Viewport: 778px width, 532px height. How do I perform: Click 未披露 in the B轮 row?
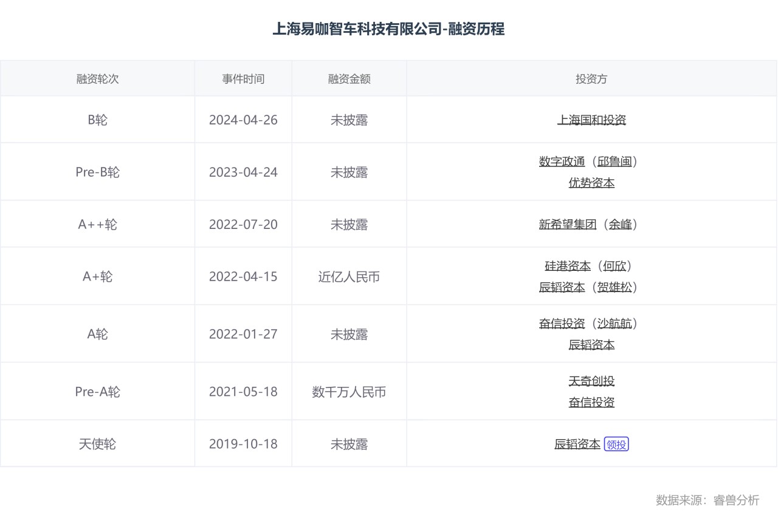click(349, 120)
